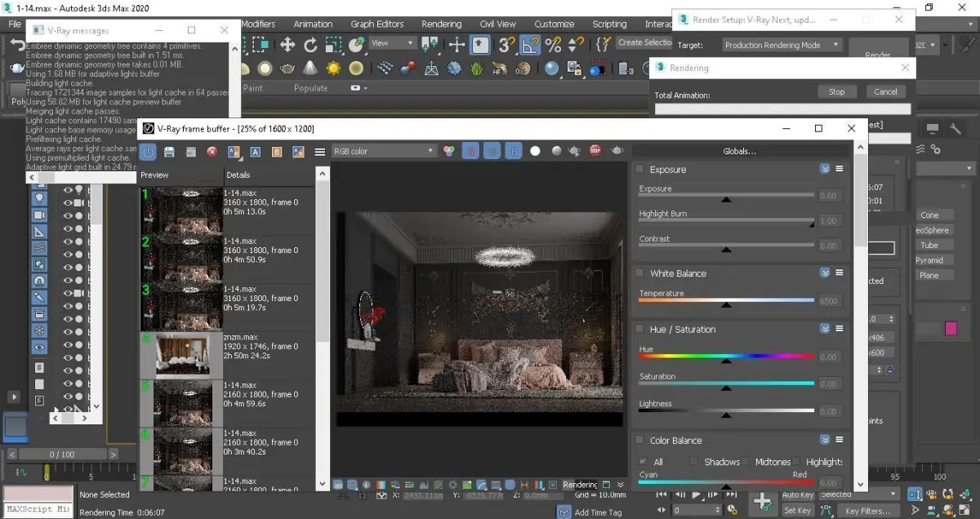Open the frame buffer hamburger menu icon
This screenshot has width=980, height=519.
click(320, 151)
